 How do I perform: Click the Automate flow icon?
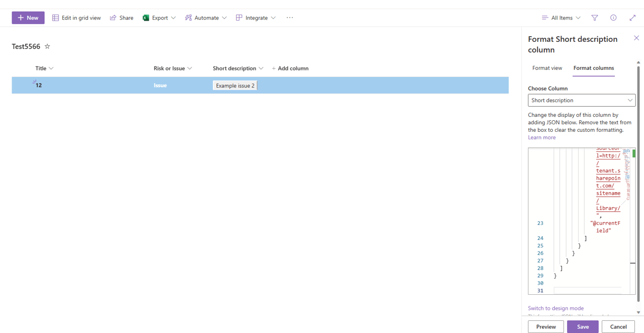188,18
